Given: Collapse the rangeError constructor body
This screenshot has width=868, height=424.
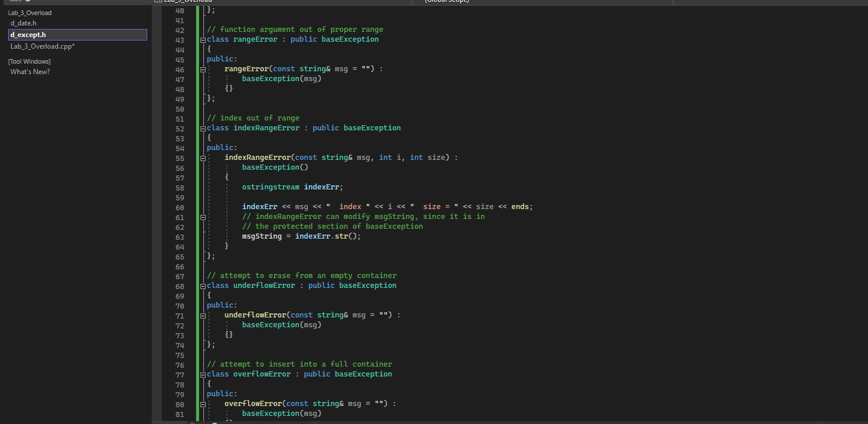Looking at the screenshot, I should 202,68.
